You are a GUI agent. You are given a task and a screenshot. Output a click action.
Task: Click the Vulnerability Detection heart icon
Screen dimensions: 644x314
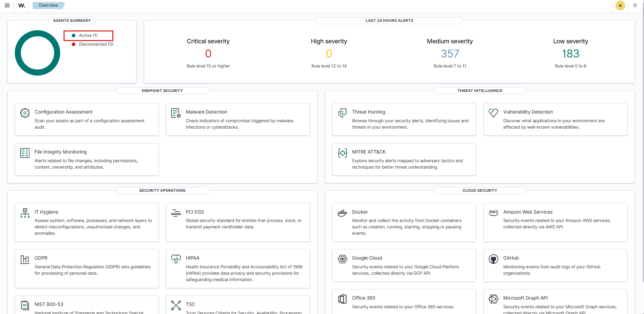click(x=493, y=113)
